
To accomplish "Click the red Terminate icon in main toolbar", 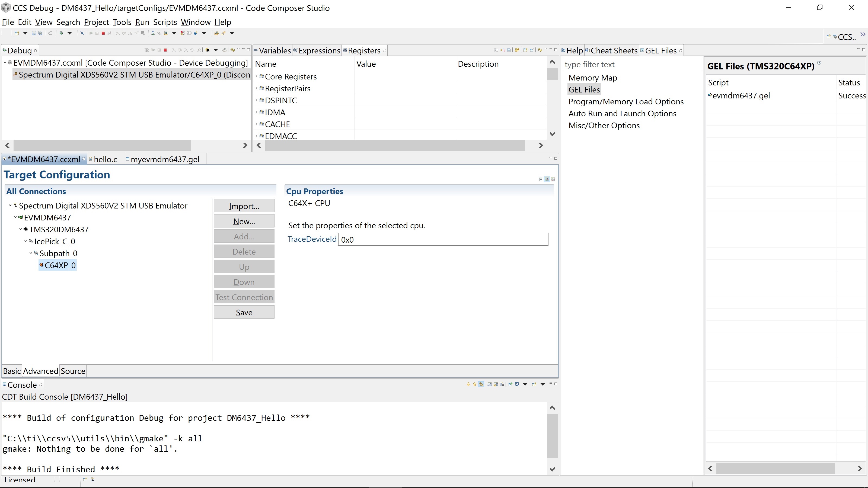I will (x=103, y=33).
